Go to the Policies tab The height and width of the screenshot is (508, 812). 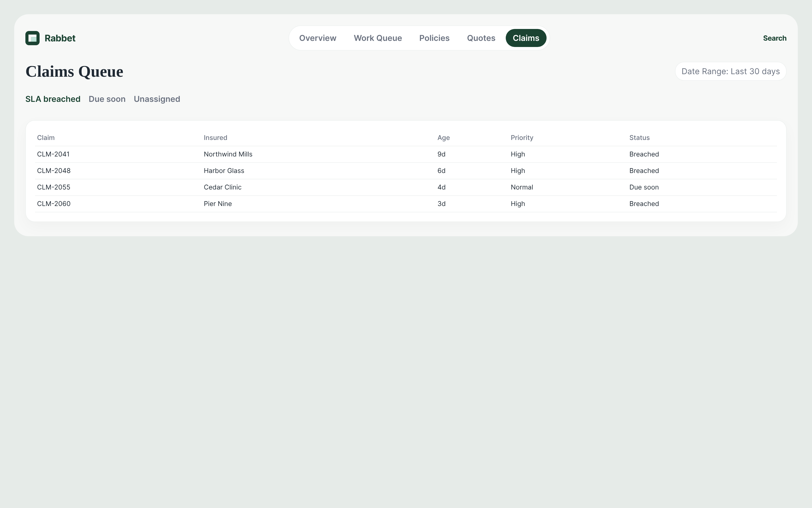pos(434,38)
